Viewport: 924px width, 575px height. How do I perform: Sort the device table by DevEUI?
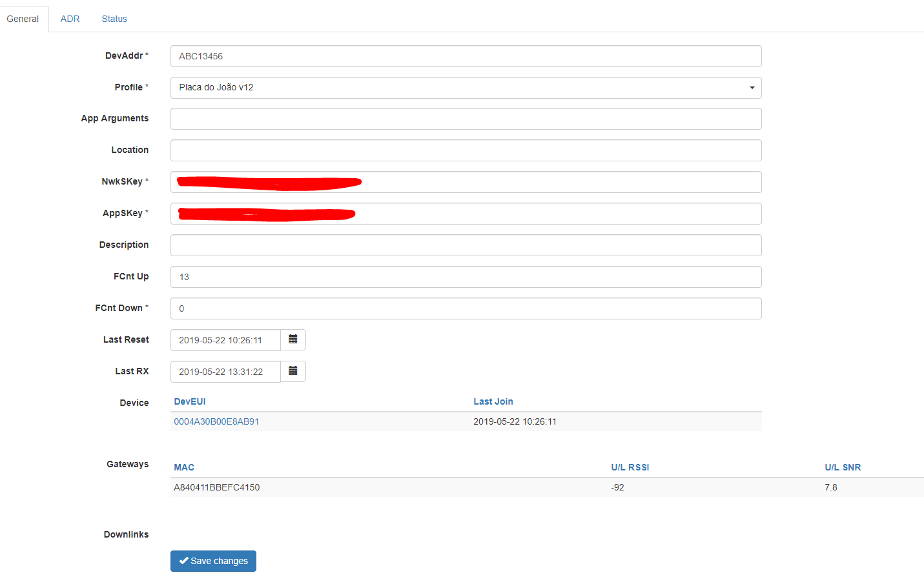[x=189, y=401]
